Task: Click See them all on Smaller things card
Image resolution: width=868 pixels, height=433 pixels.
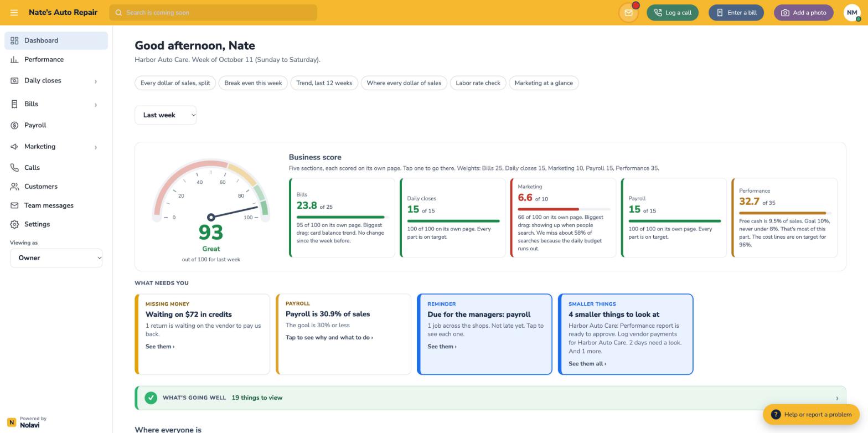Action: tap(587, 364)
